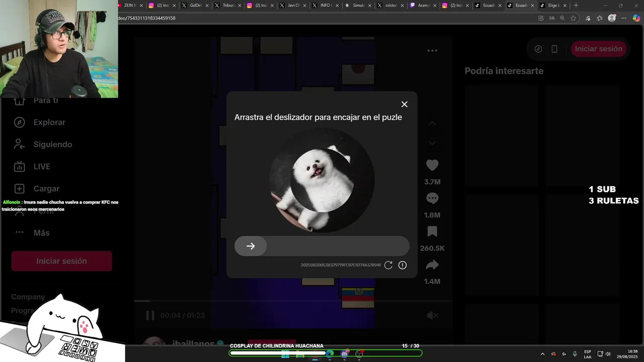Screen dimensions: 644x362
Task: Click the captcha slider track
Action: click(322, 246)
